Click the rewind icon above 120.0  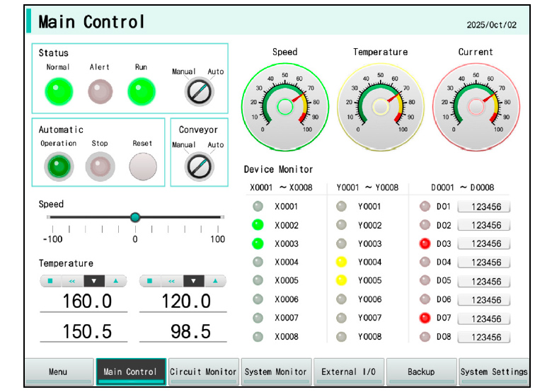(172, 281)
